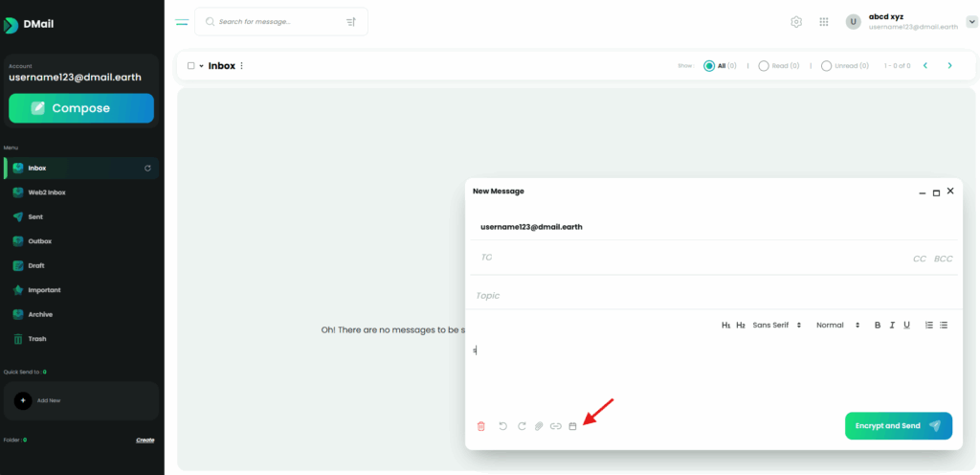The height and width of the screenshot is (475, 980).
Task: Go to the Sent folder
Action: [x=35, y=216]
